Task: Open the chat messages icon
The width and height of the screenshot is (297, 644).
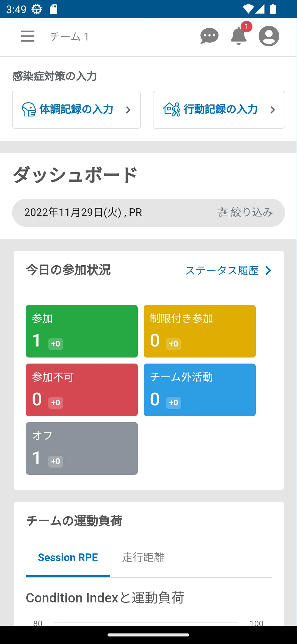Action: 210,36
